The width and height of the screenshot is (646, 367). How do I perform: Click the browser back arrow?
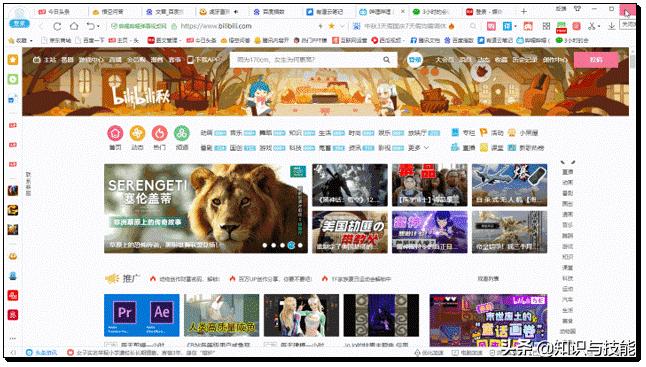(41, 26)
